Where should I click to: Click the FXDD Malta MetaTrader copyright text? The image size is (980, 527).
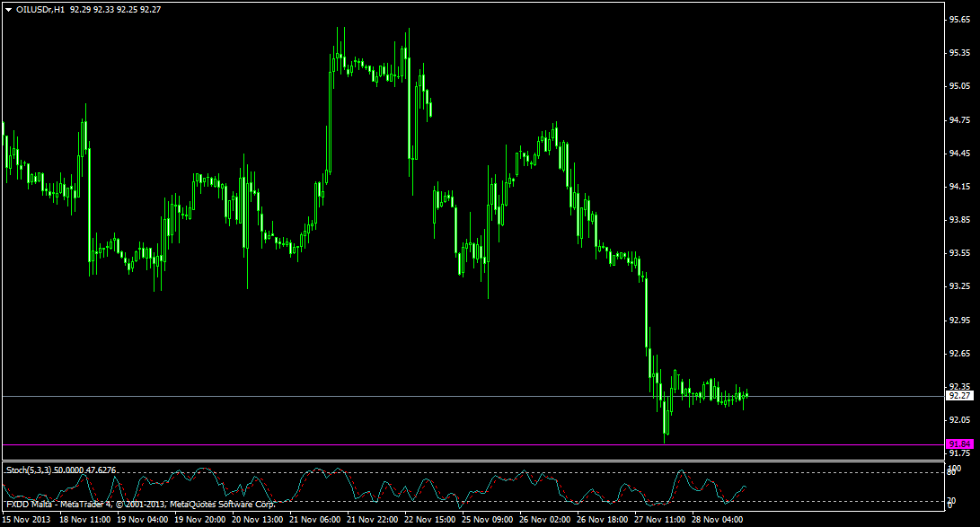coord(139,505)
